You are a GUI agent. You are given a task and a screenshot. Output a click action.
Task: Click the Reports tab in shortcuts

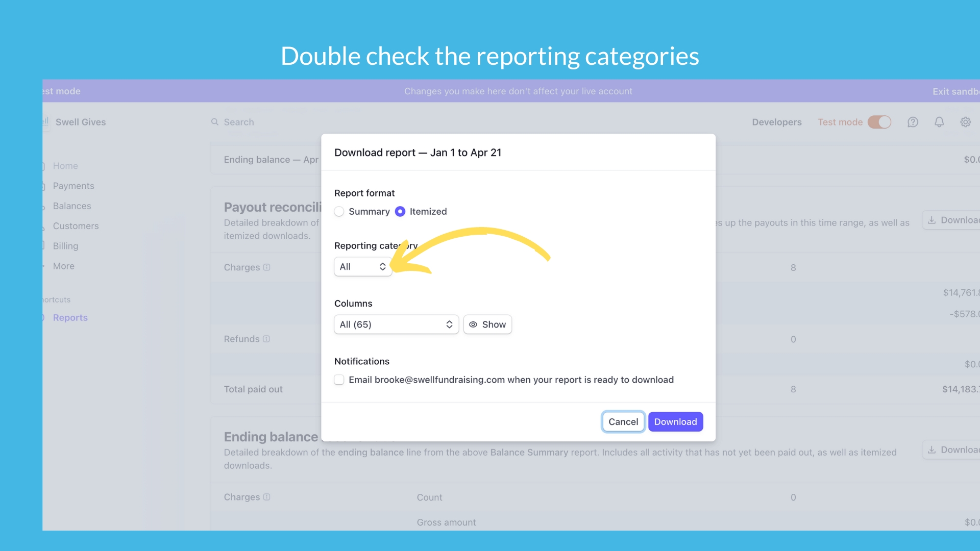click(x=70, y=317)
